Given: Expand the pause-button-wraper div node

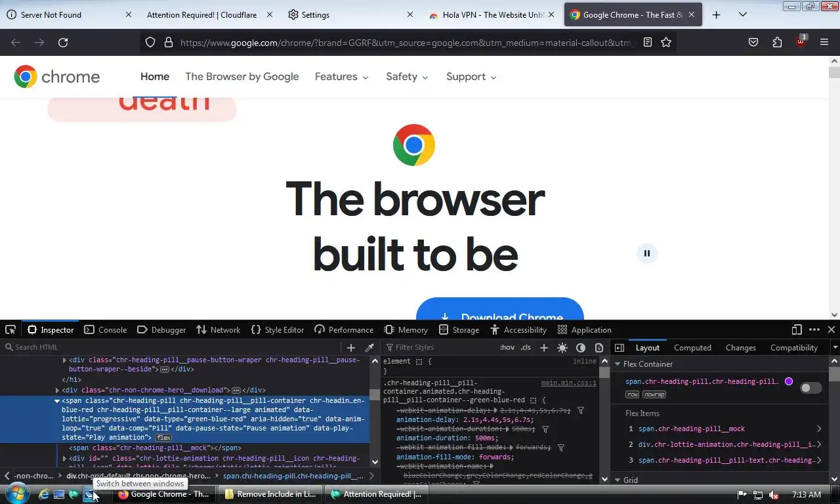Looking at the screenshot, I should click(x=64, y=360).
